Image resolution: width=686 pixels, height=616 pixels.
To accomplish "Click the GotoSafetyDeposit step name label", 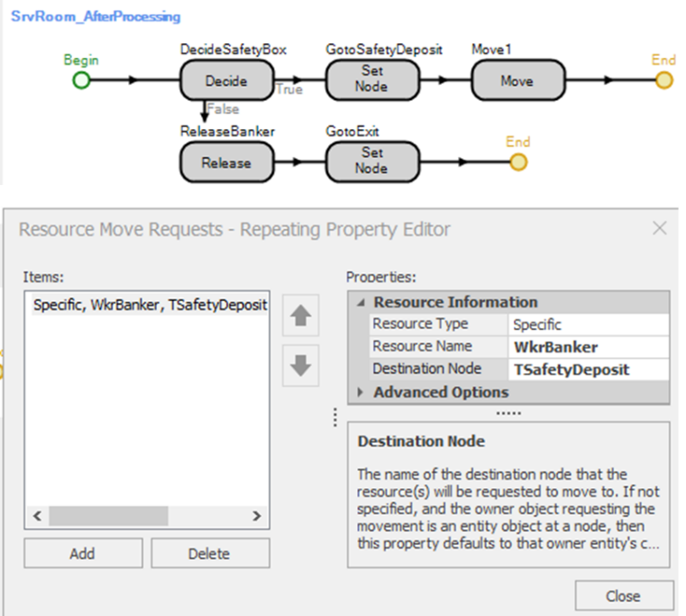I will tap(384, 50).
